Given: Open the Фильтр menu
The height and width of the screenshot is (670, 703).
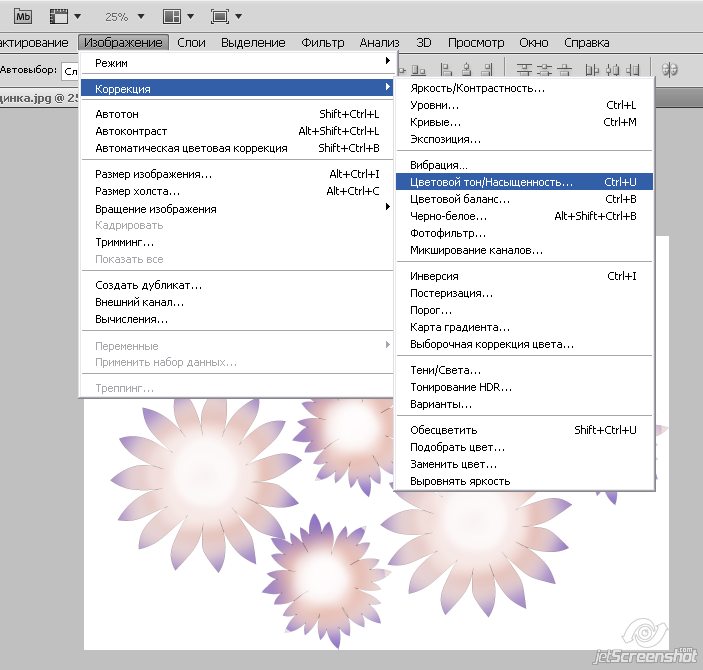Looking at the screenshot, I should click(322, 43).
